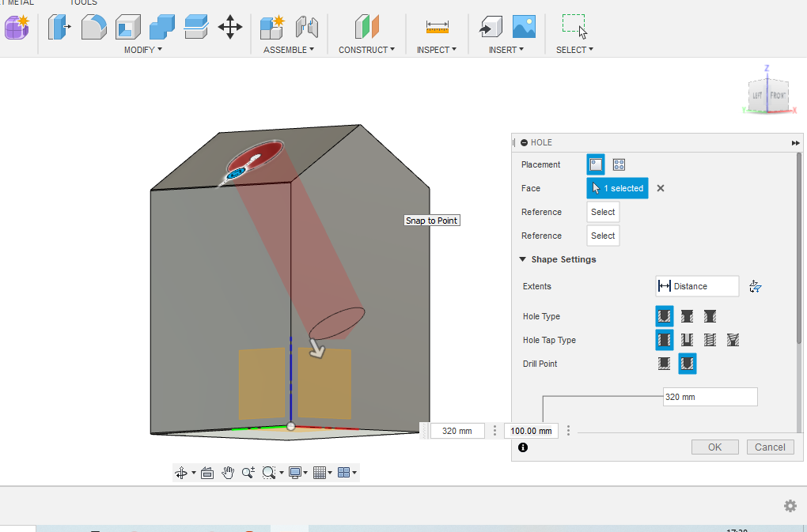Open the SELECT dropdown menu
Viewport: 807px width, 532px height.
(574, 50)
